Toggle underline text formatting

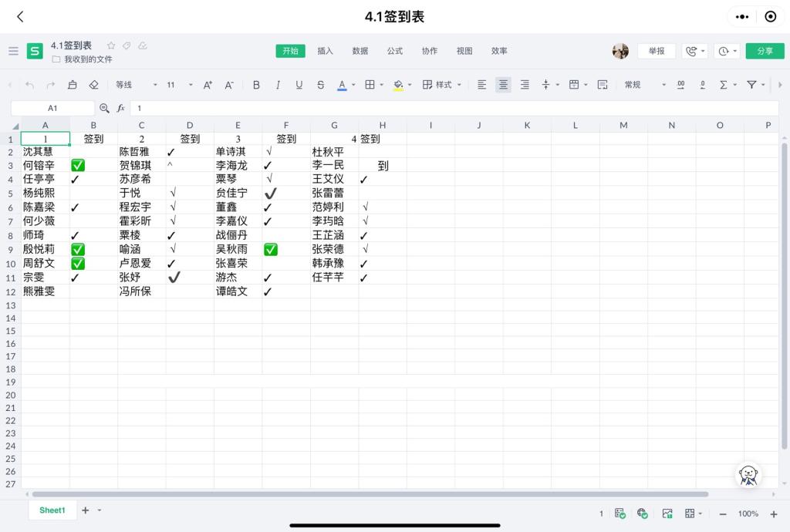[x=299, y=85]
